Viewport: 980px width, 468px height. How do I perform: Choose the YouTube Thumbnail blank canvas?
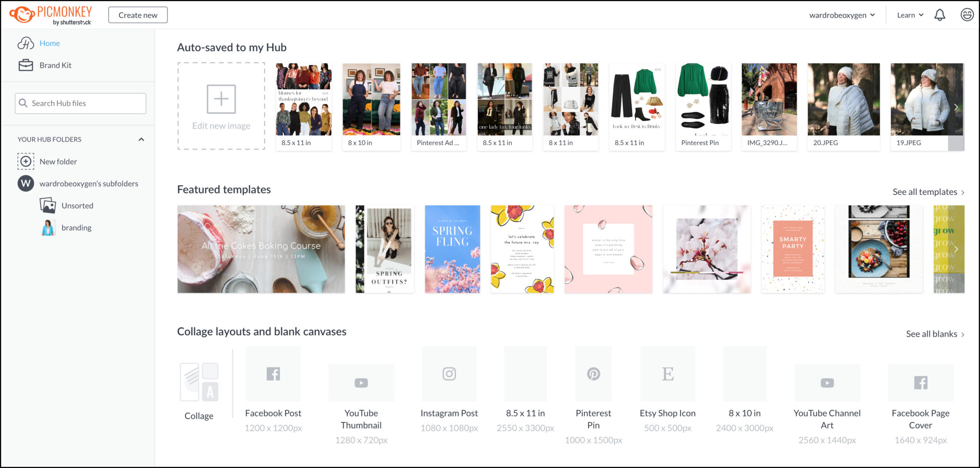(x=361, y=383)
